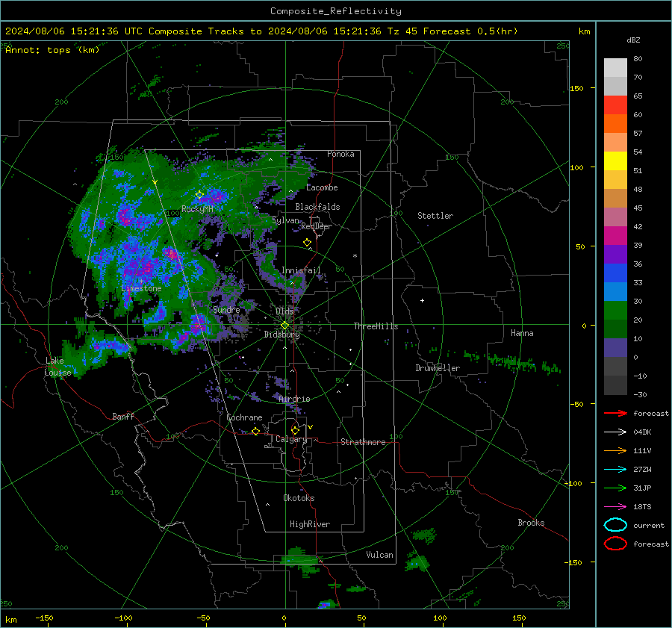Image resolution: width=672 pixels, height=628 pixels.
Task: Click yellow diamond marker beside Cochrane
Action: [x=255, y=432]
